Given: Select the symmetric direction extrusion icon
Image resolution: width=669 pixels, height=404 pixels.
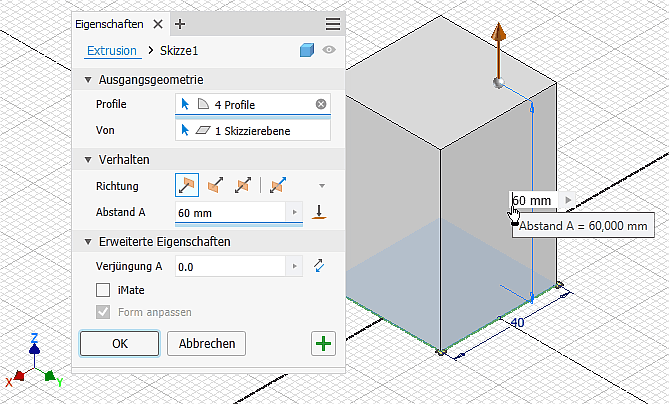Looking at the screenshot, I should tap(241, 185).
